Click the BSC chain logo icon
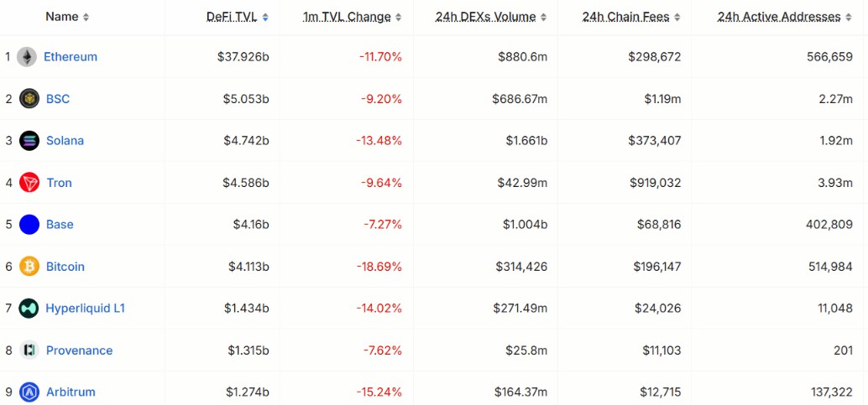 tap(29, 99)
